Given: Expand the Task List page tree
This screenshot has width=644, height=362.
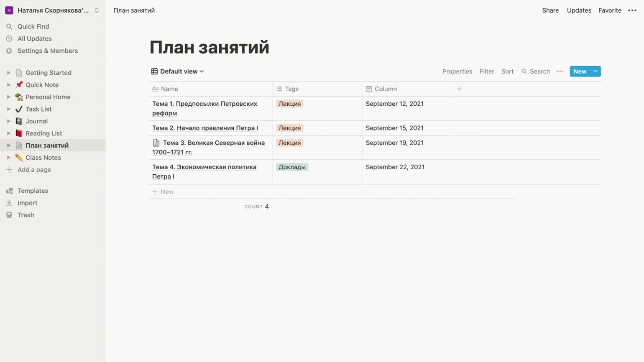Looking at the screenshot, I should (x=8, y=109).
